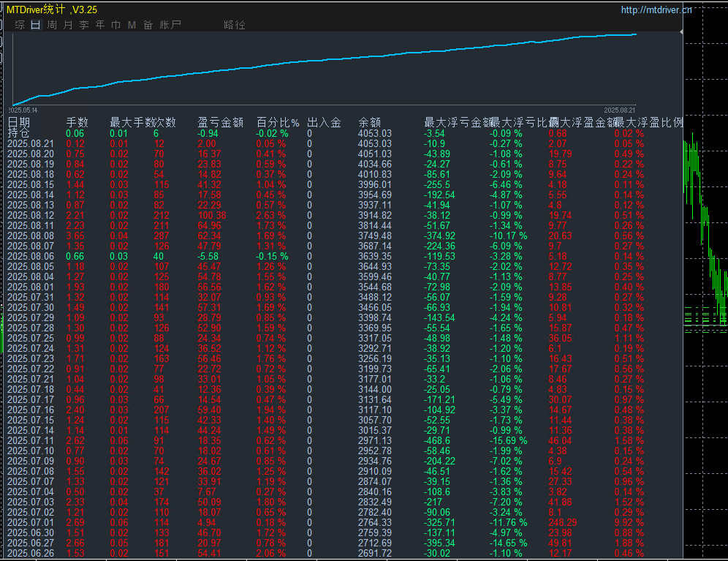Open the 备 tab
Viewport: 728px width, 561px height.
[148, 25]
